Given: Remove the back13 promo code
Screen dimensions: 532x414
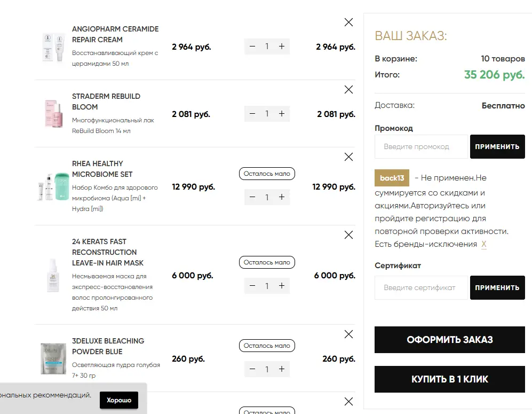Looking at the screenshot, I should (484, 244).
